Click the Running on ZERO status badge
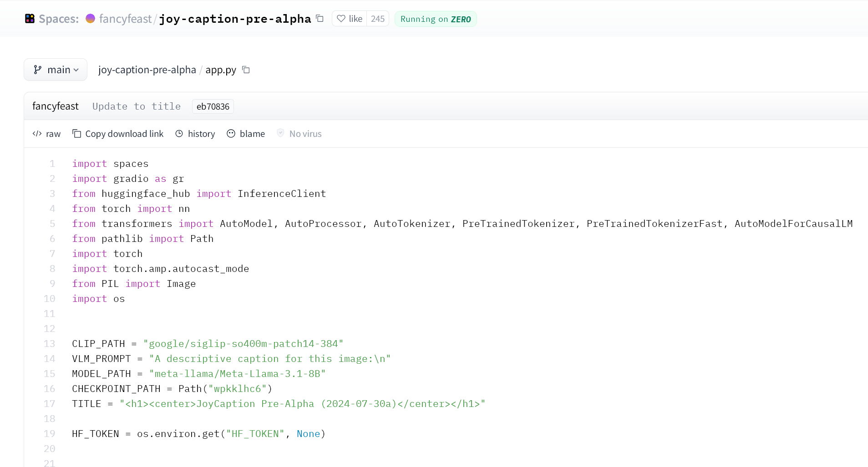Viewport: 868px width, 467px height. pyautogui.click(x=436, y=19)
